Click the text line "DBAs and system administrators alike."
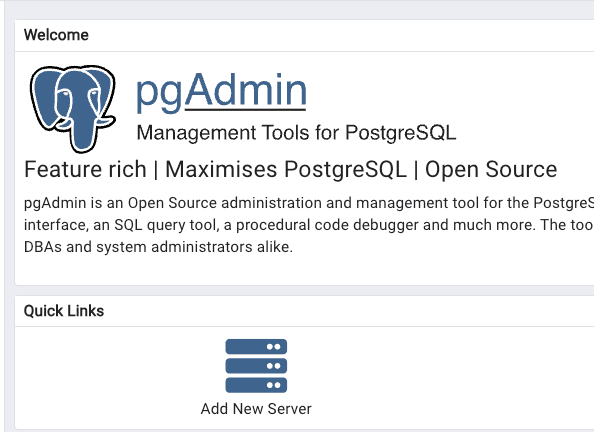The width and height of the screenshot is (594, 432). (158, 247)
